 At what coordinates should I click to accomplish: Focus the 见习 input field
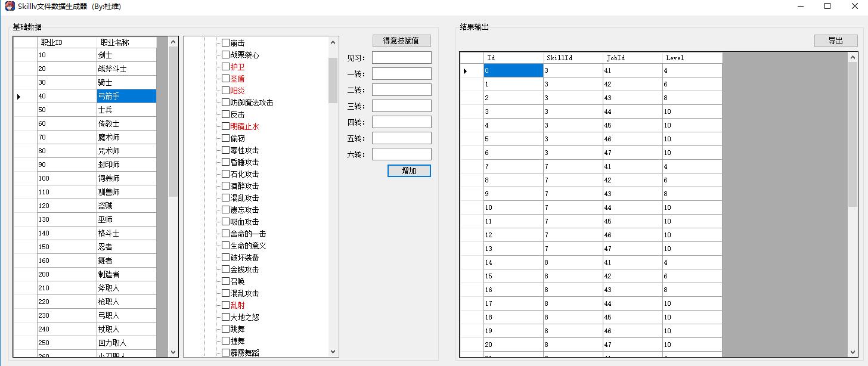pyautogui.click(x=402, y=58)
